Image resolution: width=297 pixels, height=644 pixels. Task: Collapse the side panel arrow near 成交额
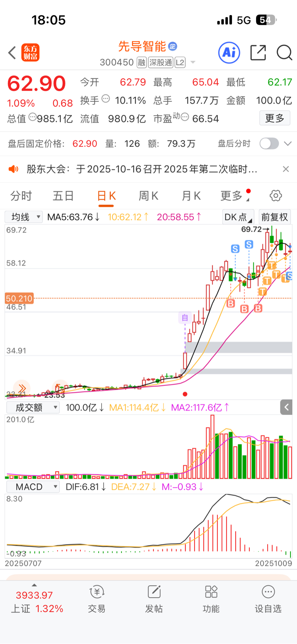click(286, 407)
